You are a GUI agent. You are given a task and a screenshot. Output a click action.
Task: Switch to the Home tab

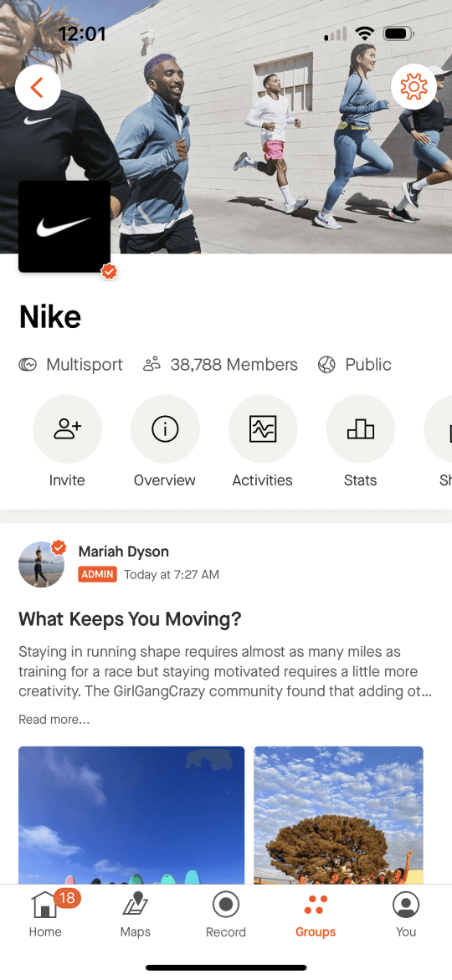(45, 915)
